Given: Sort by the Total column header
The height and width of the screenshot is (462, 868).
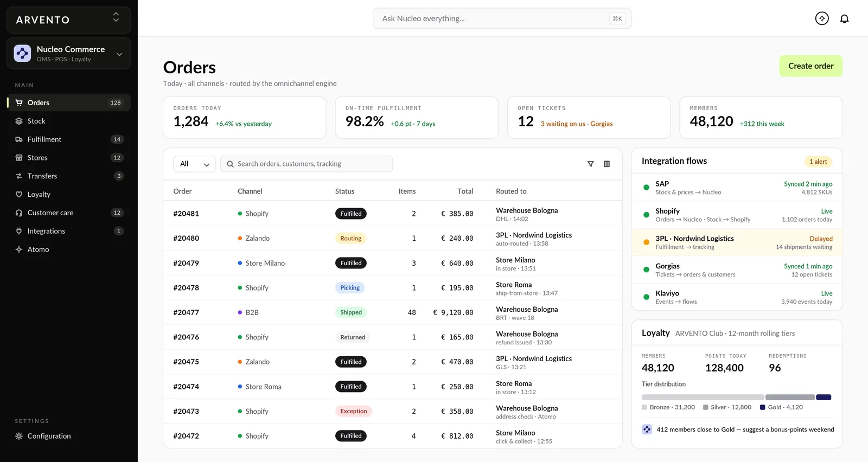Looking at the screenshot, I should tap(465, 191).
